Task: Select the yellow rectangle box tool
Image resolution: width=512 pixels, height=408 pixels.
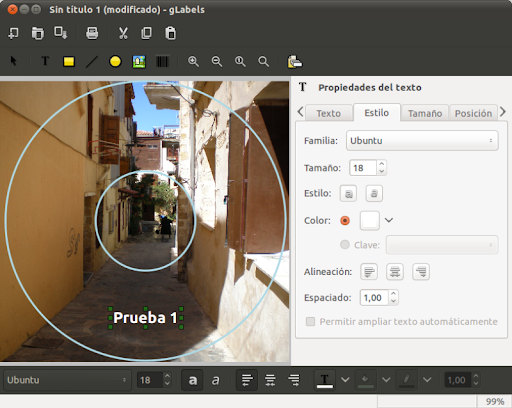Action: pyautogui.click(x=69, y=62)
